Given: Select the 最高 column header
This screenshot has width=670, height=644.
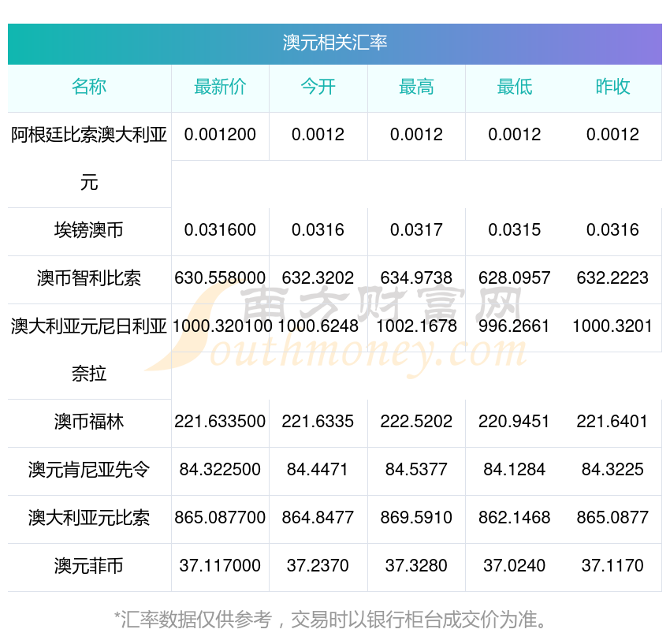Looking at the screenshot, I should click(x=416, y=87).
